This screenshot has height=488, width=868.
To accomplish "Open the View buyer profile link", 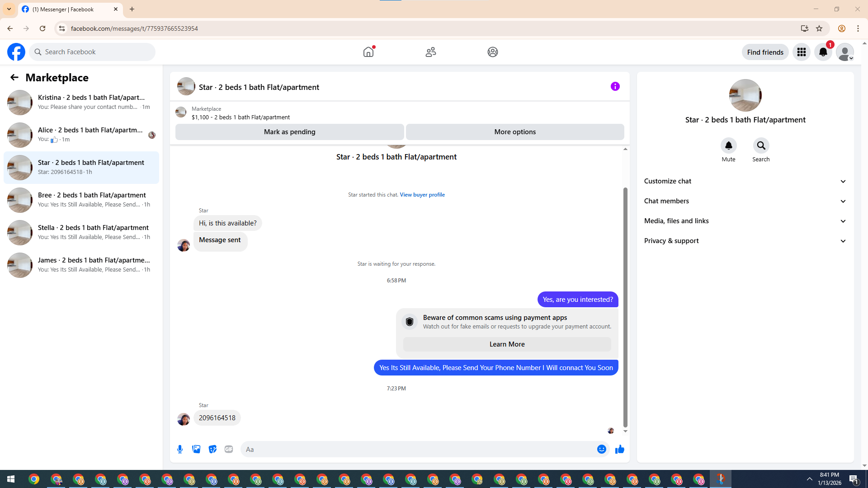I will coord(422,195).
